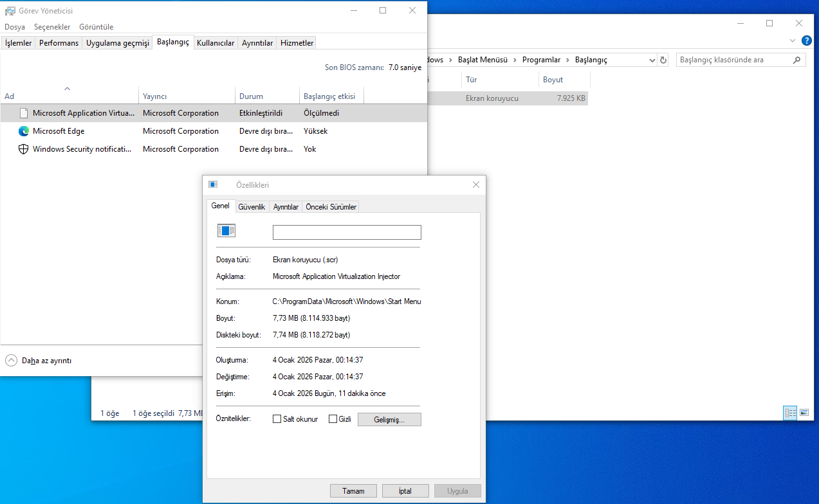Click the 'Ekran koruyucu' type cell in Explorer

pos(492,98)
